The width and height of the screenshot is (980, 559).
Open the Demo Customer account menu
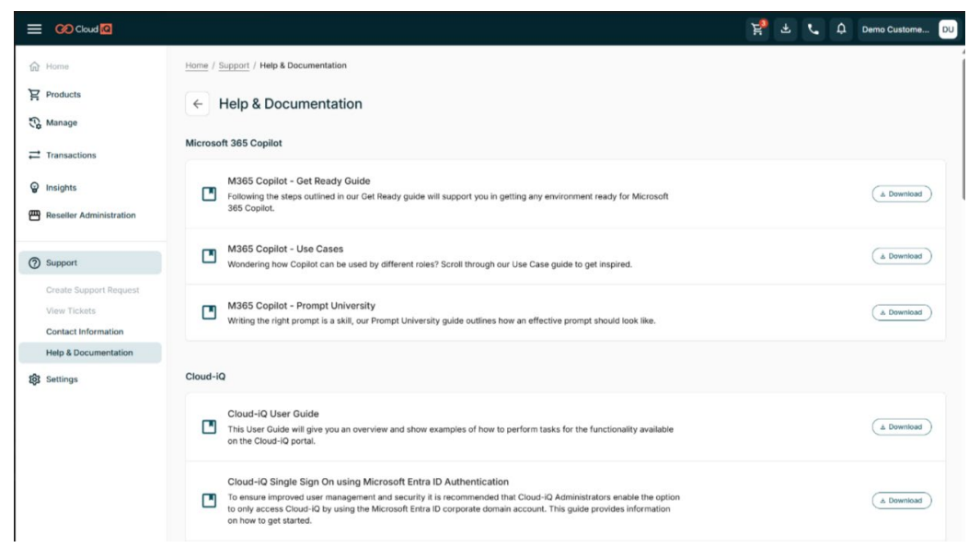point(895,29)
